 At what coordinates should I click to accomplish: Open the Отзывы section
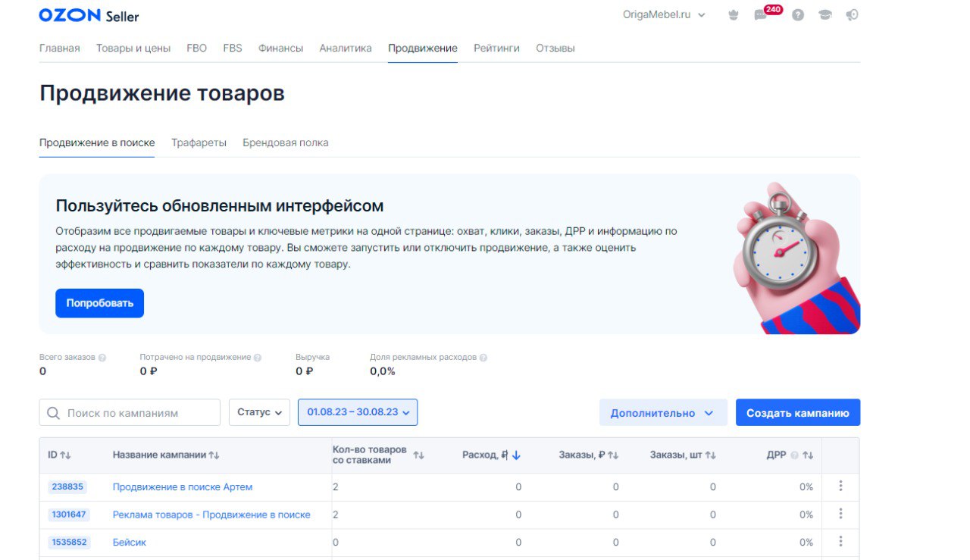point(555,48)
